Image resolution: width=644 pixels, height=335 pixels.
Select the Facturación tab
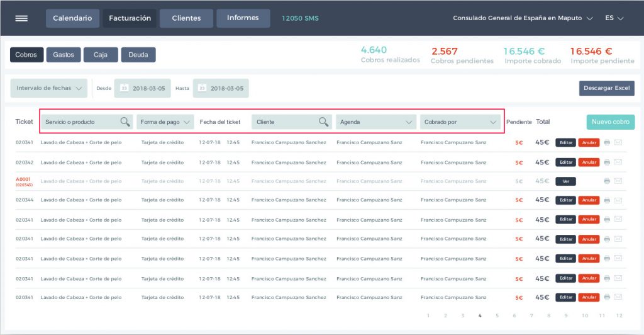pos(130,18)
